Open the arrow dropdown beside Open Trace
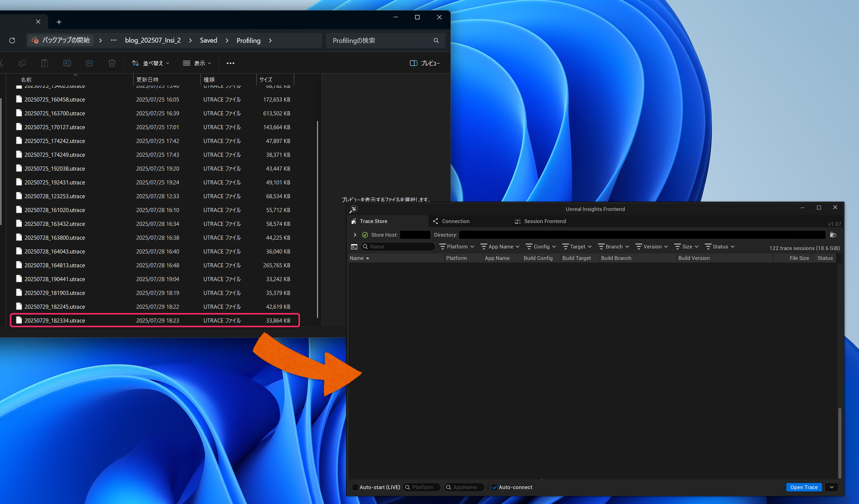This screenshot has width=859, height=504. point(832,487)
